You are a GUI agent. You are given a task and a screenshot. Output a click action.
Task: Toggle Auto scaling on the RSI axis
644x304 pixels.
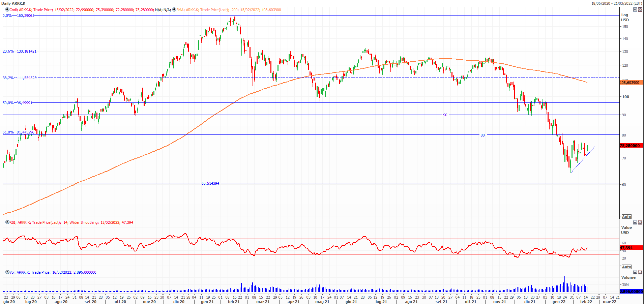click(626, 267)
